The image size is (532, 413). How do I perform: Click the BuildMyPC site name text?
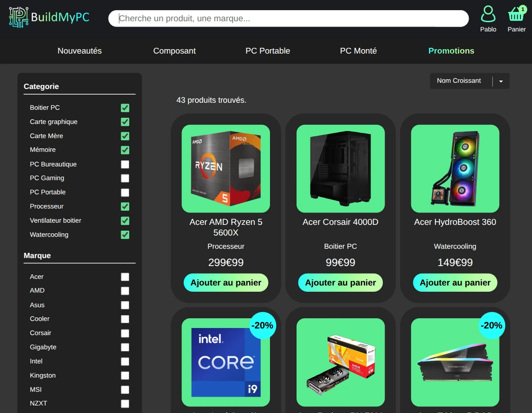[x=60, y=17]
